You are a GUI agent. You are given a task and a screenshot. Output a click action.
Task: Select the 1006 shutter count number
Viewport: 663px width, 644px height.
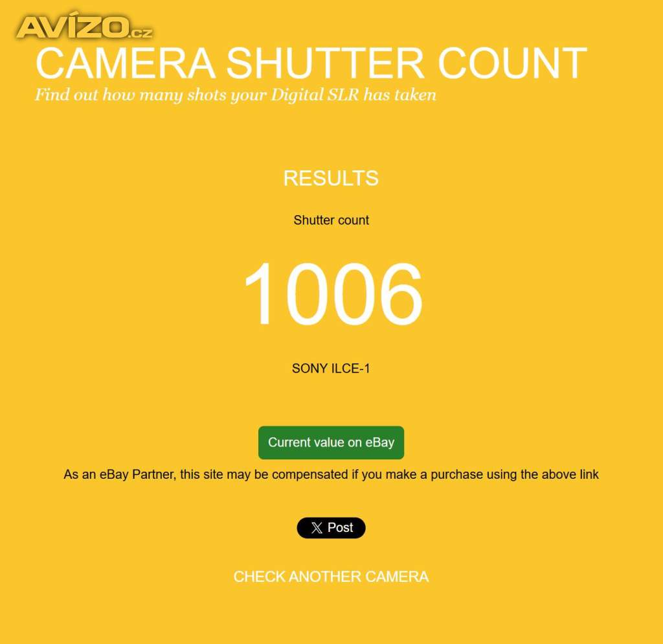pos(333,293)
